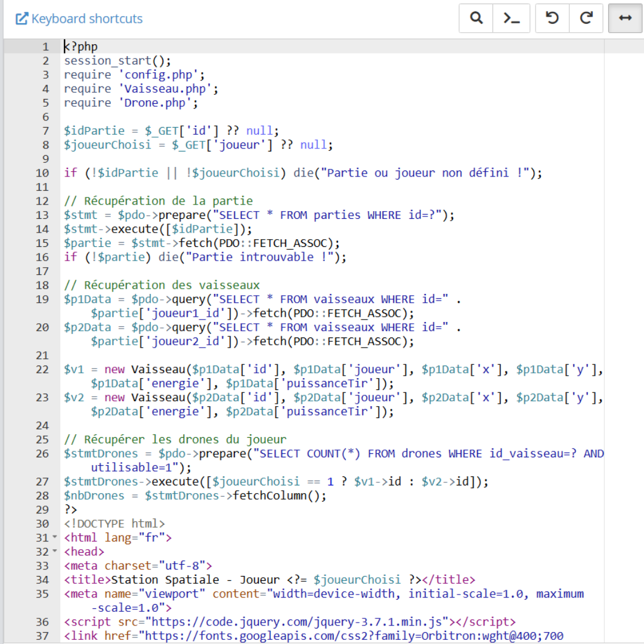Collapse the html tag fold on line 31
This screenshot has width=644, height=644.
coord(55,538)
